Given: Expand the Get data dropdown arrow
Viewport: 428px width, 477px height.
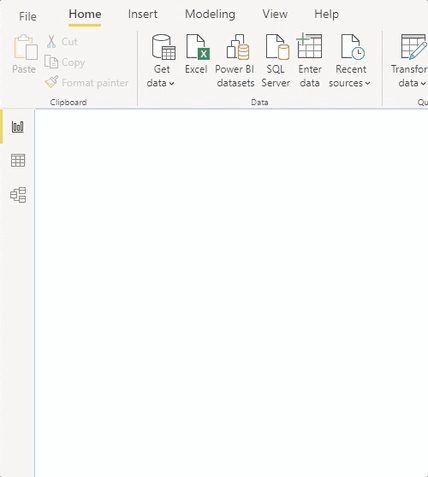Looking at the screenshot, I should pos(171,83).
